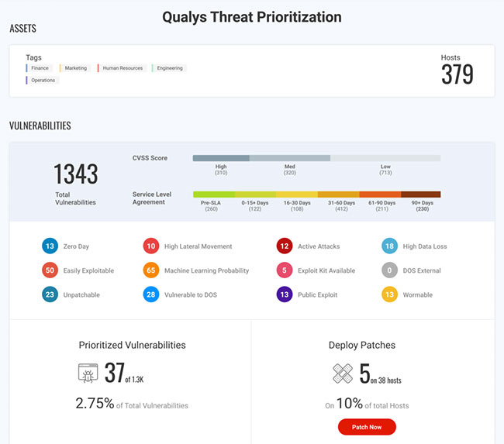Image resolution: width=504 pixels, height=444 pixels.
Task: Click the bandage patches icon
Action: tap(343, 373)
